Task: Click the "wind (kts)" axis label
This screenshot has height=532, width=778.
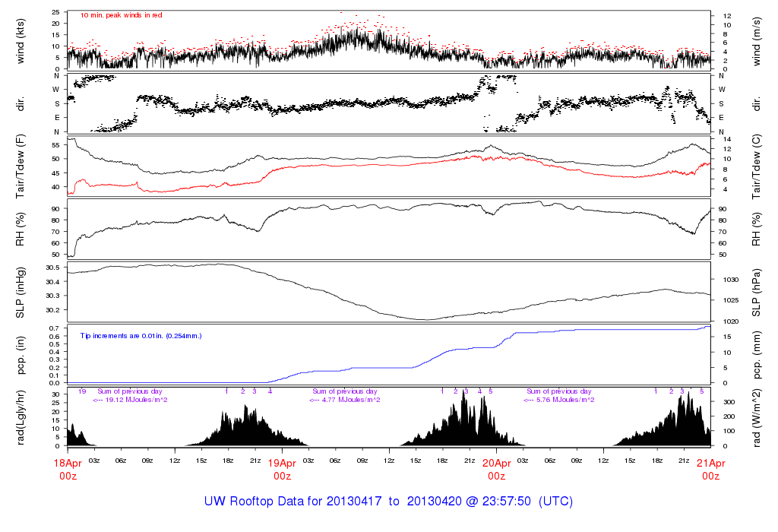Action: click(21, 41)
